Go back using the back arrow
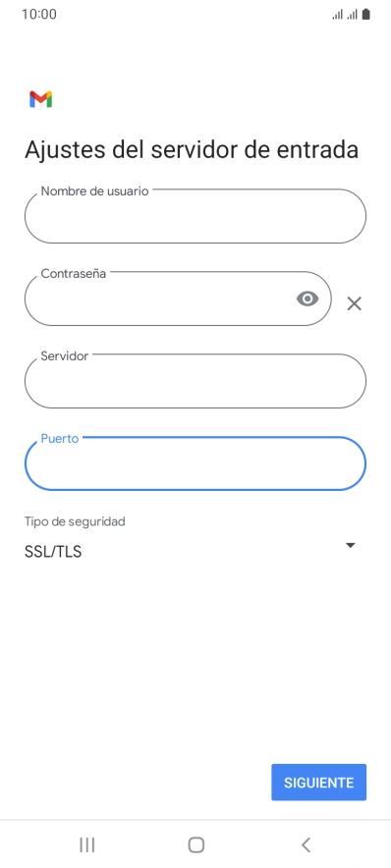 [x=306, y=844]
